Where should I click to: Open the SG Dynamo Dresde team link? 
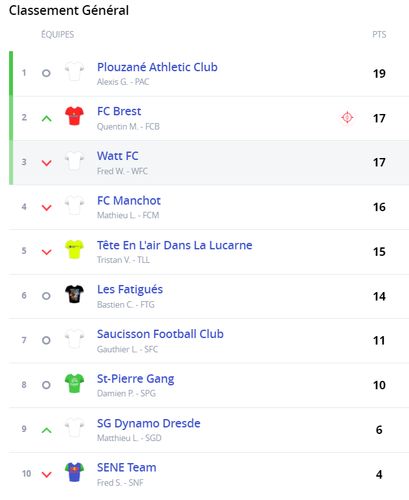[149, 423]
